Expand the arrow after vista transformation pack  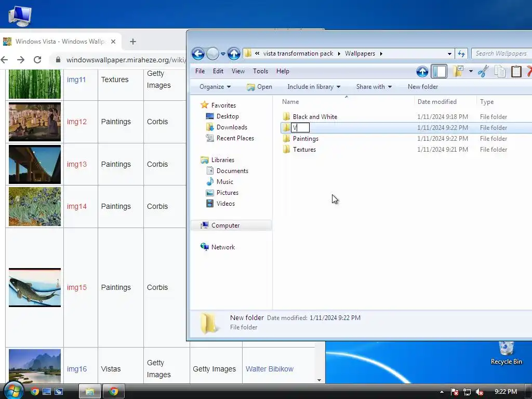pyautogui.click(x=339, y=54)
